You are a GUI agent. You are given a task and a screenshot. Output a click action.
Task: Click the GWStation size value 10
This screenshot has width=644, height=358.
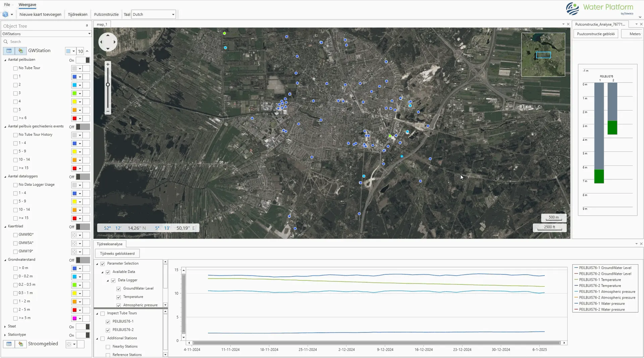pos(80,51)
